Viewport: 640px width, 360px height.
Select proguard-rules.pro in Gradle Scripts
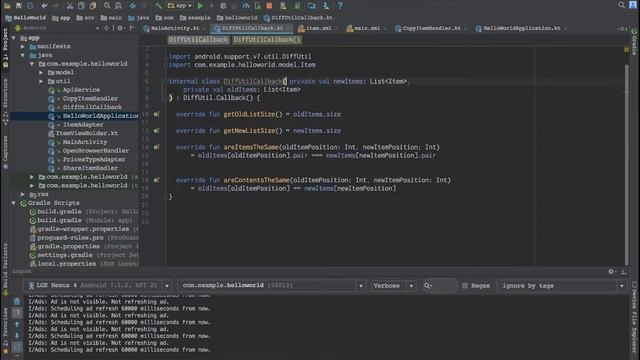pyautogui.click(x=70, y=238)
